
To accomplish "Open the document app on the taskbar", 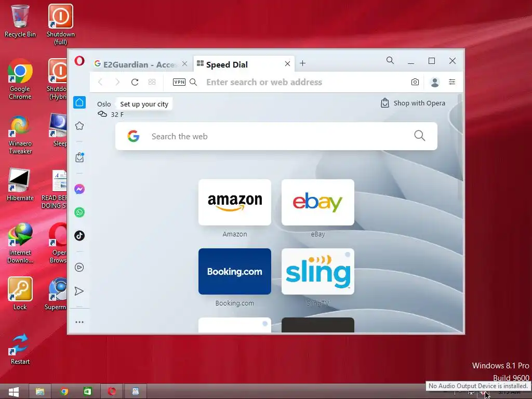I will click(x=136, y=392).
